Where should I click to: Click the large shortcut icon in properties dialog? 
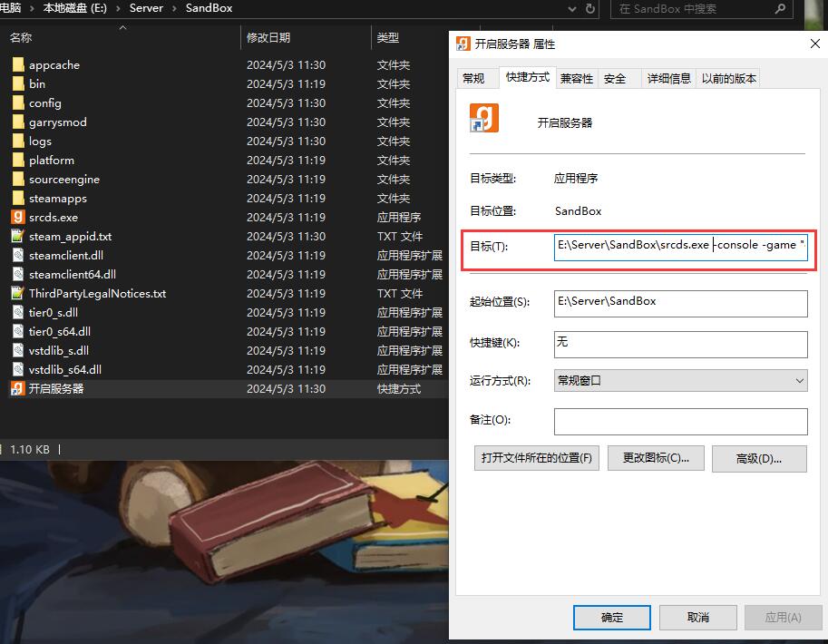[484, 118]
